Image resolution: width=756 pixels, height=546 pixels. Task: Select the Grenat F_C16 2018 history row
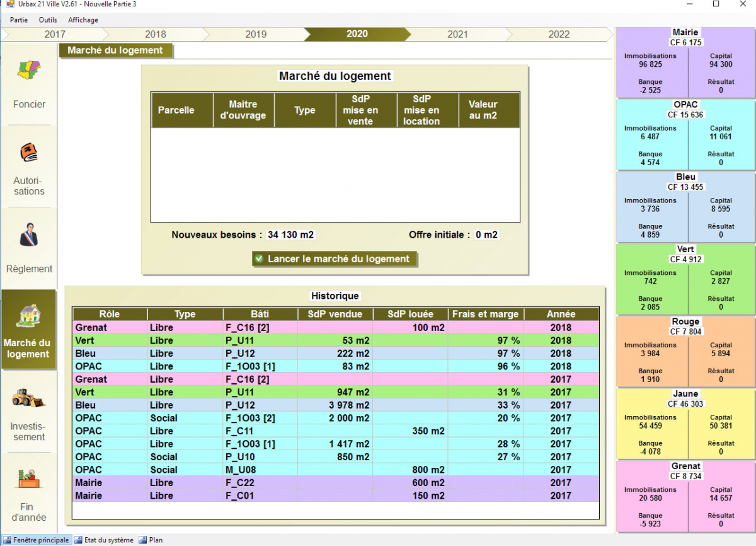point(335,328)
